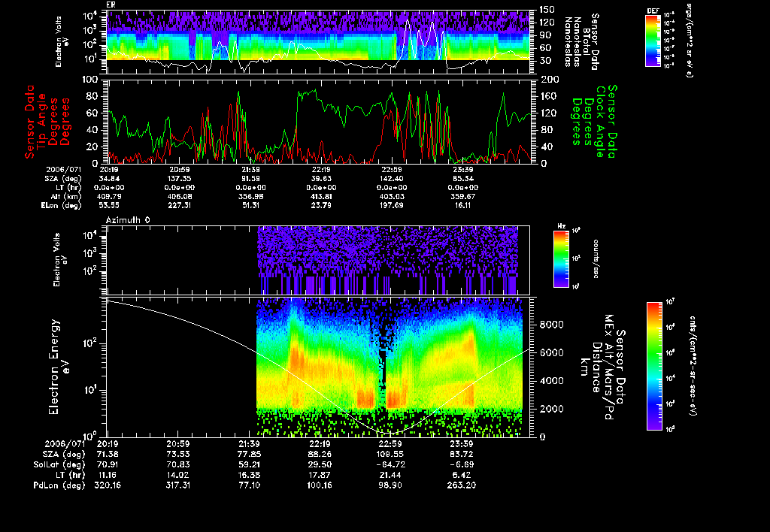Click the 'PdLon (deg)' row label
Image resolution: width=770 pixels, height=532 pixels.
tap(59, 485)
